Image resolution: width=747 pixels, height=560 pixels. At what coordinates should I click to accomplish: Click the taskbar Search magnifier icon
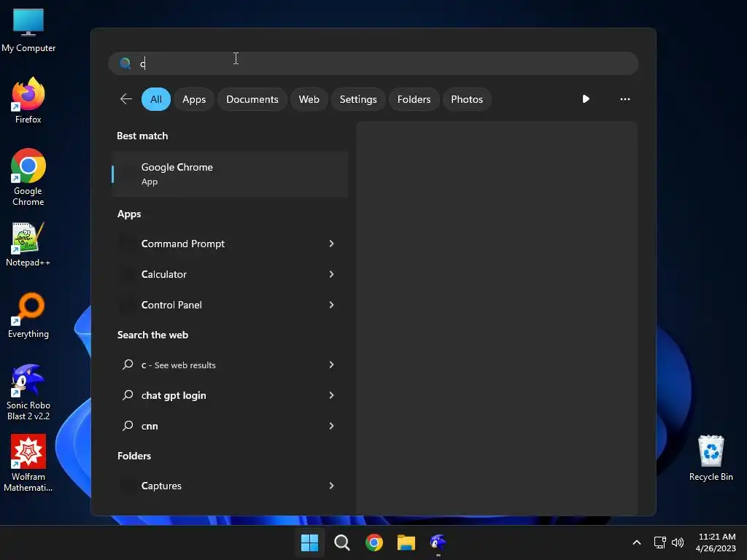click(x=342, y=542)
